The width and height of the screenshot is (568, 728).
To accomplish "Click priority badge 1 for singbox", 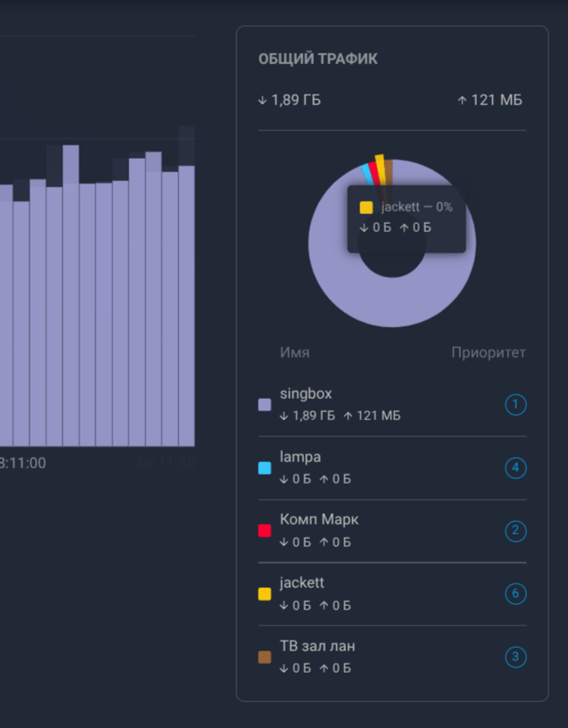I will tap(515, 405).
